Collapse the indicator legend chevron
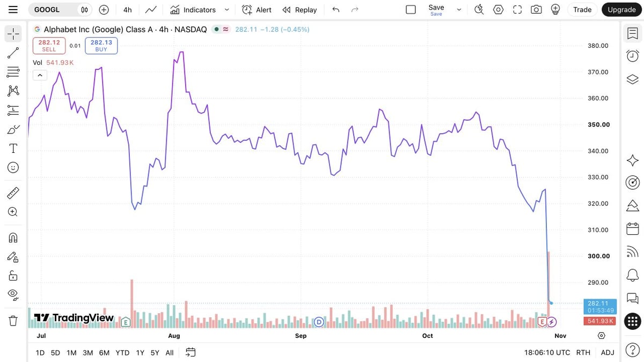The image size is (644, 362). [40, 76]
